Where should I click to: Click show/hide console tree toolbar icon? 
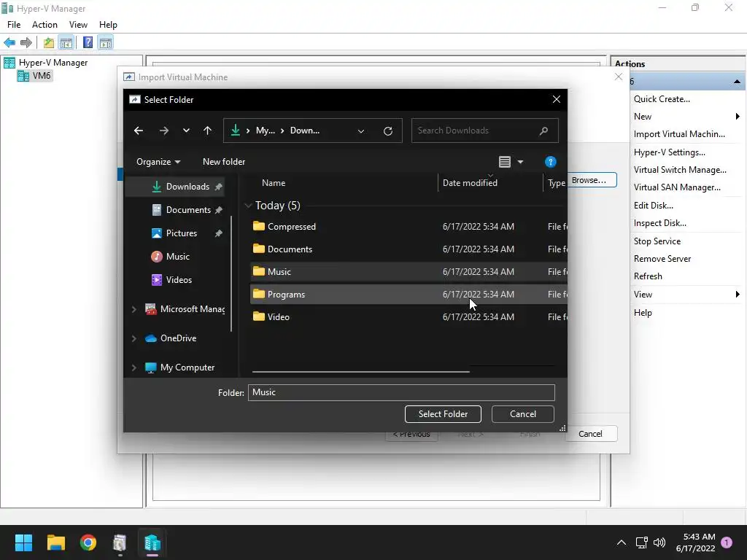[66, 43]
